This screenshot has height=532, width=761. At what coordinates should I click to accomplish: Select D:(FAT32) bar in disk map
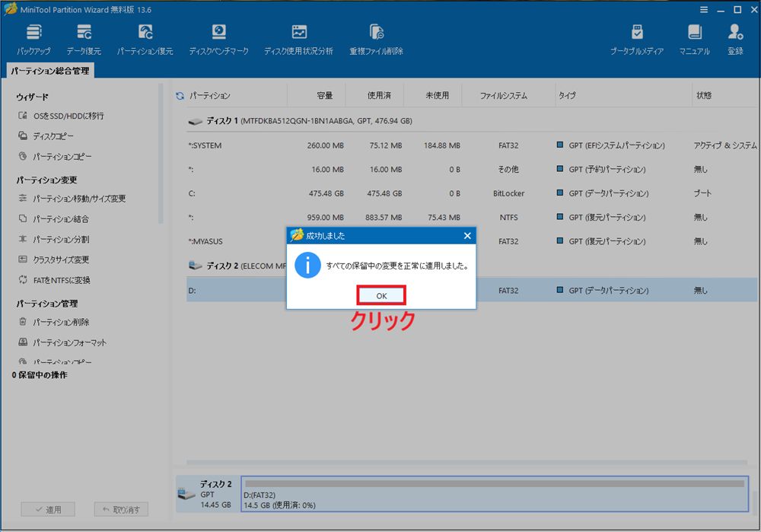(x=495, y=494)
